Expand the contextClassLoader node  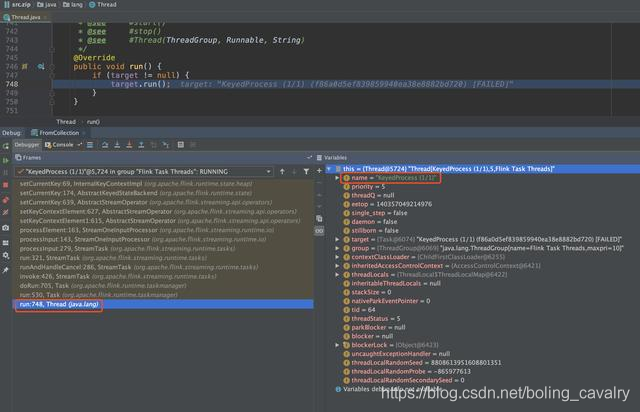[x=337, y=257]
